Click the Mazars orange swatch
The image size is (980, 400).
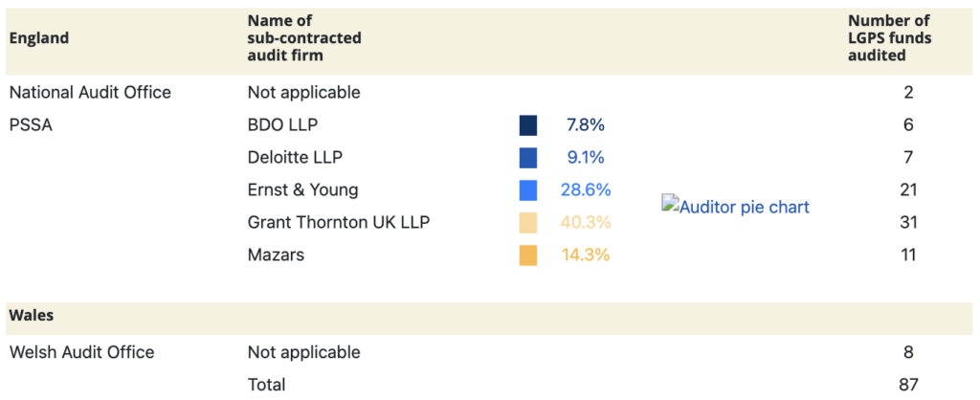pyautogui.click(x=528, y=256)
